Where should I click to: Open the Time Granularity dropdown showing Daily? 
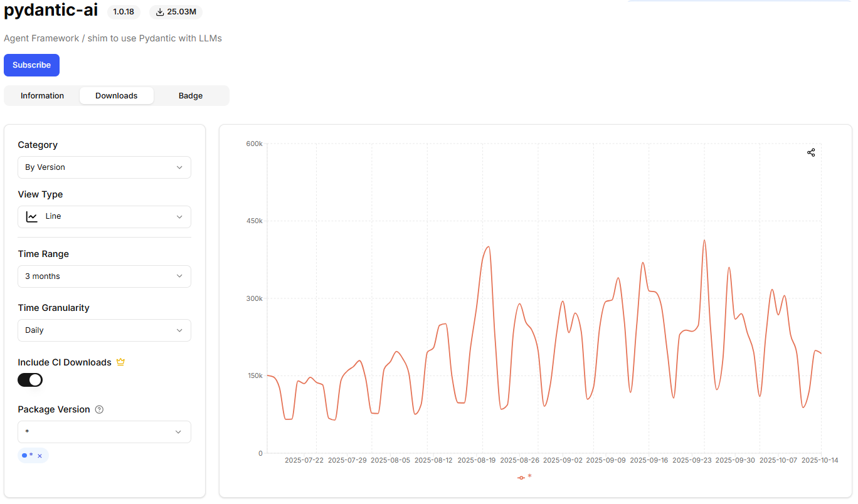click(x=104, y=330)
